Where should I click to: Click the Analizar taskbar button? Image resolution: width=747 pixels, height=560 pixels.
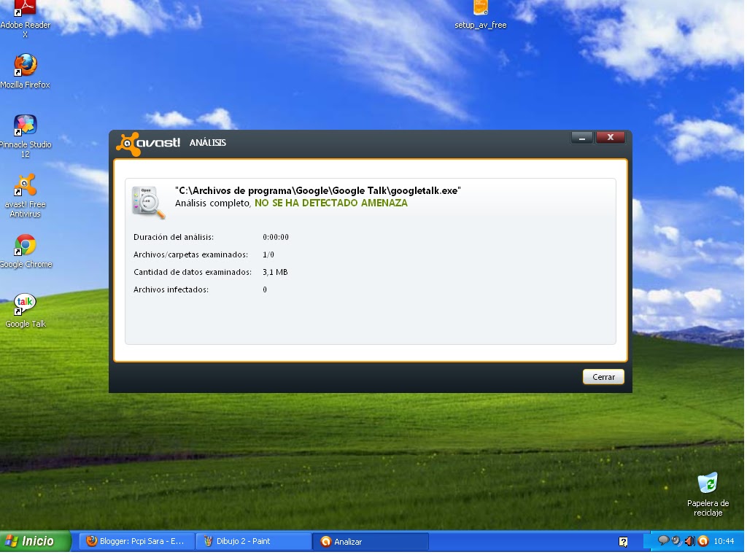tap(371, 542)
